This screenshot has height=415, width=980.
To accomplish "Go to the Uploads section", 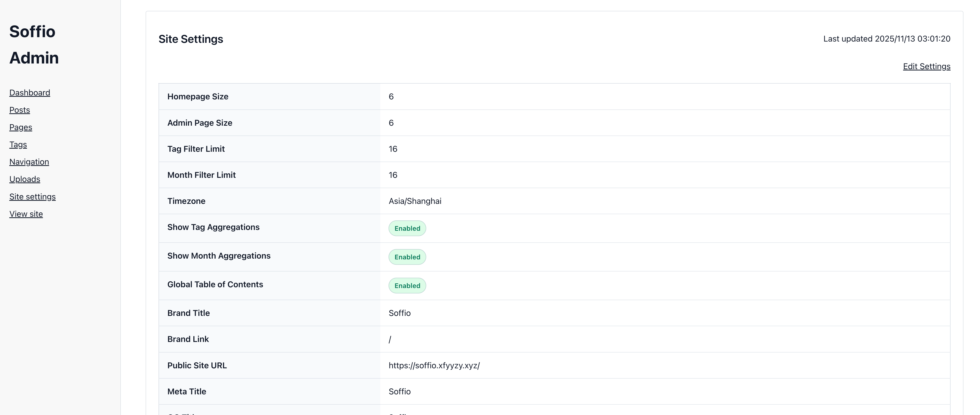I will (x=25, y=179).
